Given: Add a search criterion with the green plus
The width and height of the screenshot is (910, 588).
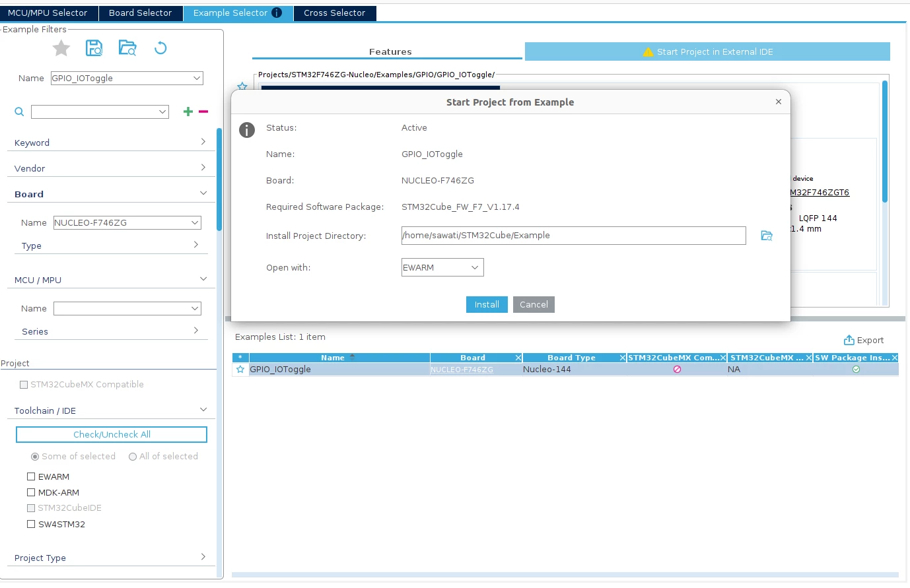Looking at the screenshot, I should pos(188,112).
